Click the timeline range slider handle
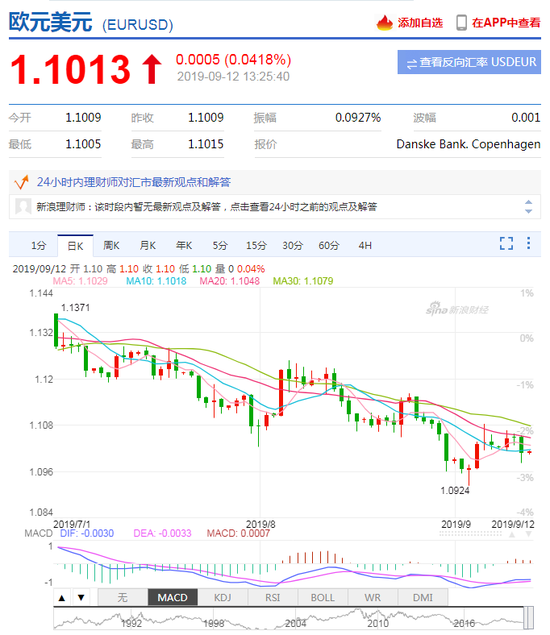 click(528, 618)
